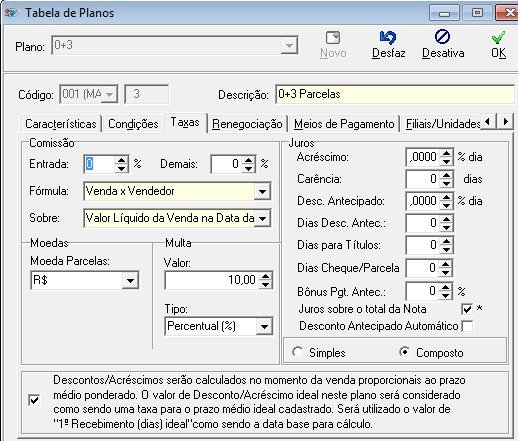Click the Acréscimo value field
Image resolution: width=518 pixels, height=441 pixels.
[x=423, y=157]
